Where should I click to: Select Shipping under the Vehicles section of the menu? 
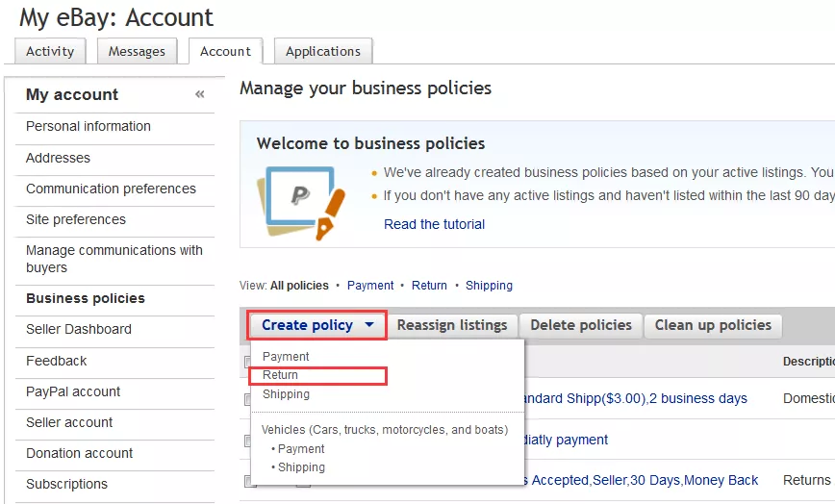[301, 467]
